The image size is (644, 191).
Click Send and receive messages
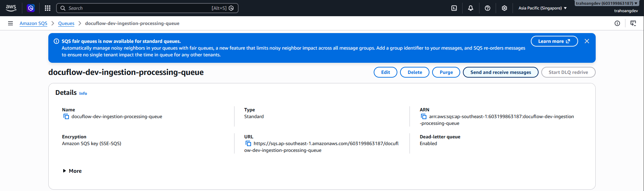pos(500,72)
